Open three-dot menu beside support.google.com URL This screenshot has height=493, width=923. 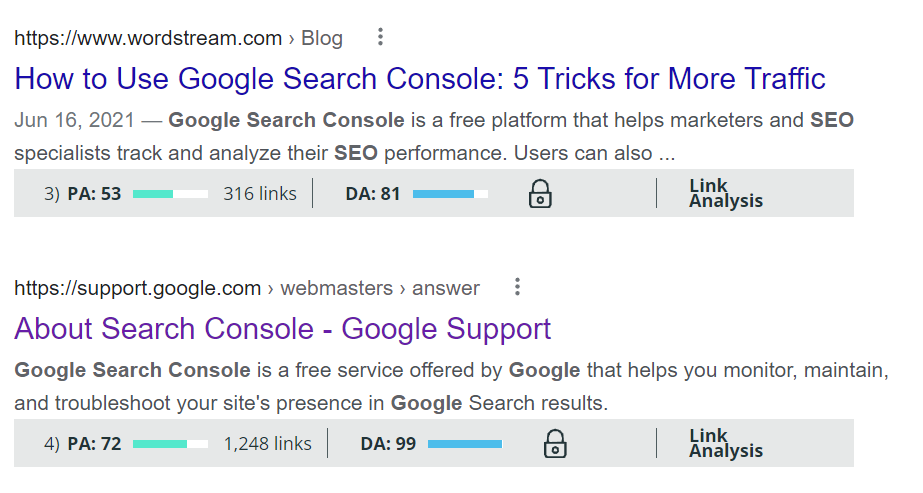pyautogui.click(x=517, y=288)
